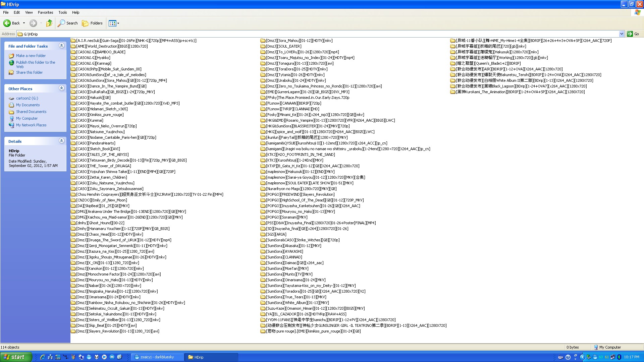Toggle the Folders tree pane button
The image size is (644, 362).
[x=92, y=23]
